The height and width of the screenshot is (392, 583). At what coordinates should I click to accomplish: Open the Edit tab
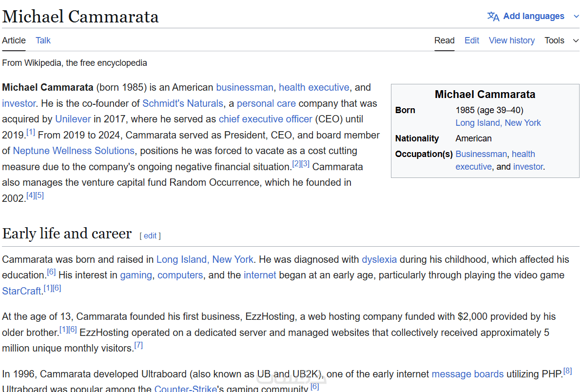471,40
